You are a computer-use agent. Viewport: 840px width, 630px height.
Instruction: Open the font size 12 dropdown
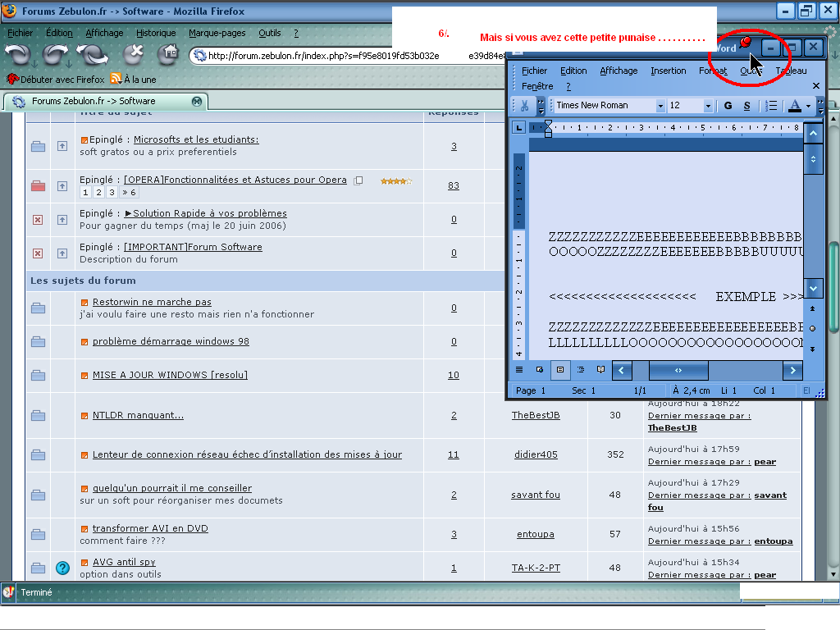click(x=708, y=106)
